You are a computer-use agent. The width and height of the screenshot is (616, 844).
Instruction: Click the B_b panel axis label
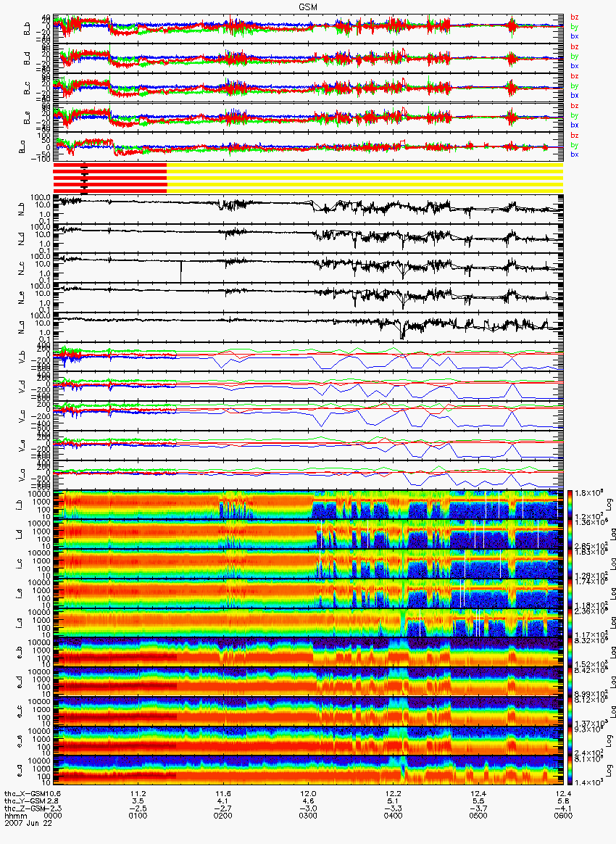[x=27, y=30]
